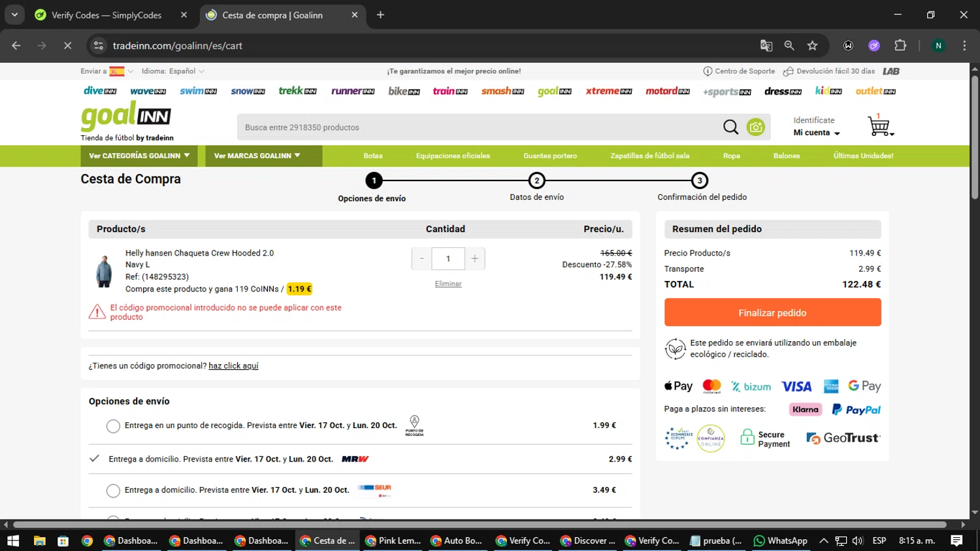Open Helly Hansen jacket thumbnail

click(x=104, y=271)
